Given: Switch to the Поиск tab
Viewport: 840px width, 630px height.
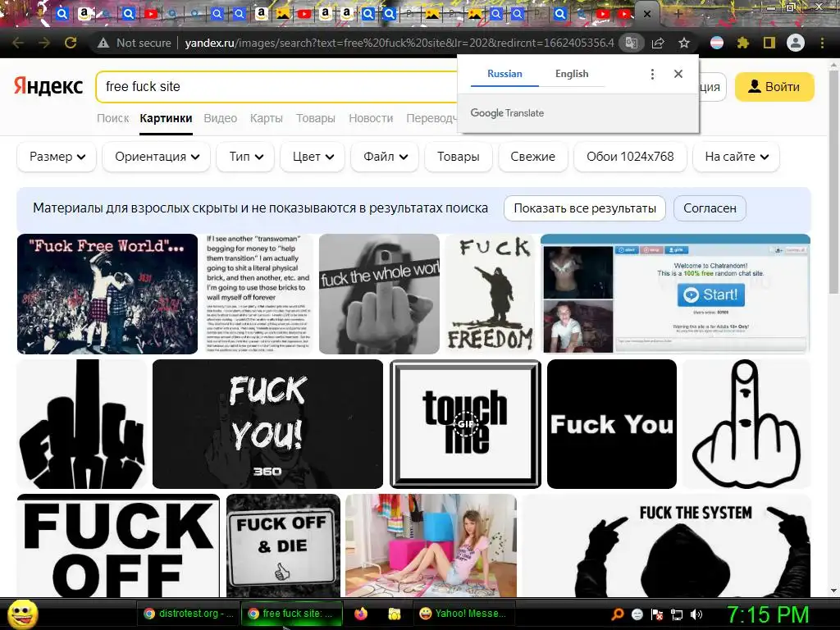Looking at the screenshot, I should 112,118.
